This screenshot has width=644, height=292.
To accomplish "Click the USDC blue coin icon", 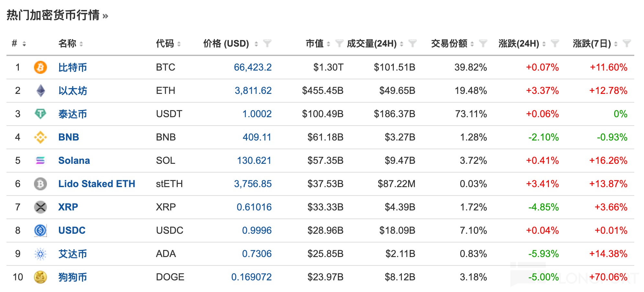I will pyautogui.click(x=40, y=230).
